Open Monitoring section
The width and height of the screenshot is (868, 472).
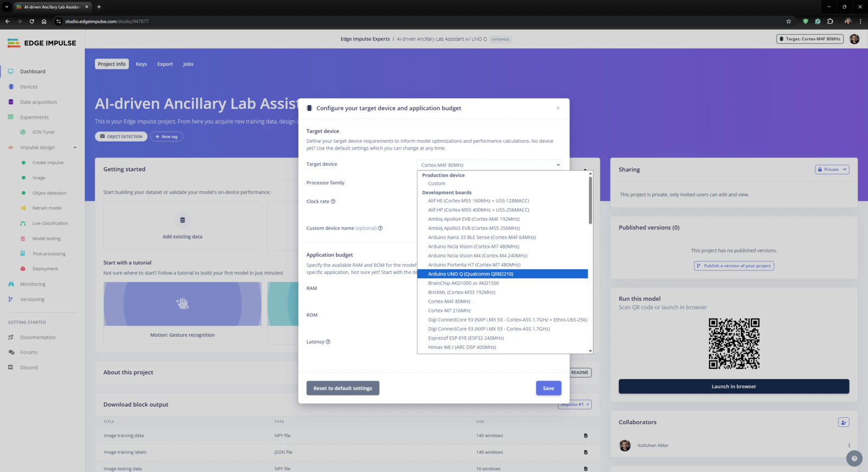click(33, 284)
